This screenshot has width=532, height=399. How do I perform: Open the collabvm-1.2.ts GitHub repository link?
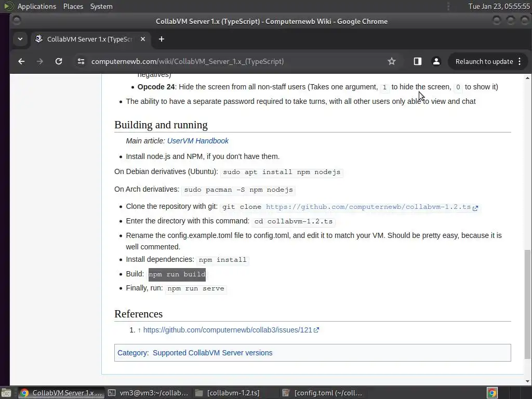(372, 207)
